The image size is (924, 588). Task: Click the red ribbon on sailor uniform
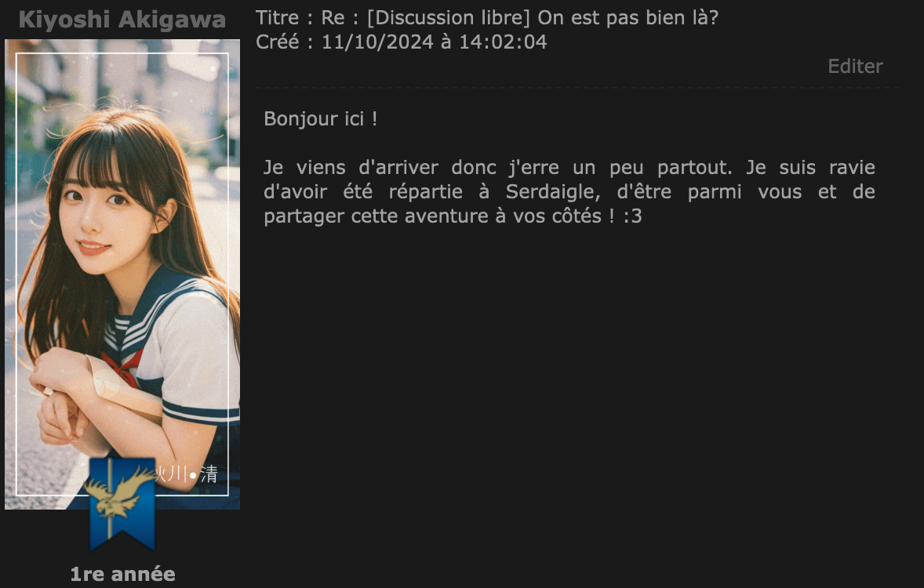[x=122, y=366]
